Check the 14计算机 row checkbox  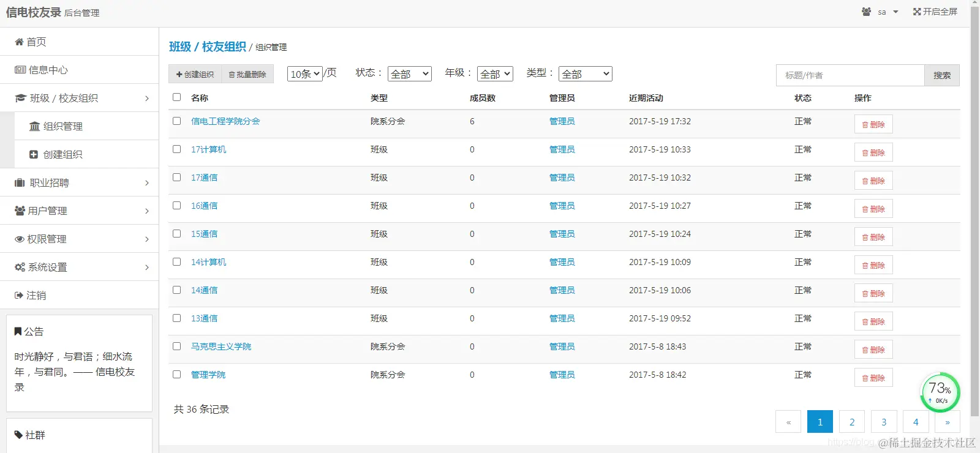177,261
